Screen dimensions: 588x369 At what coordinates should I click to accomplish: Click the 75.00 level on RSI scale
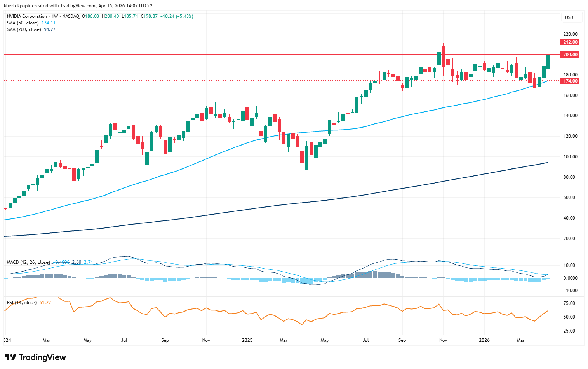click(x=569, y=303)
